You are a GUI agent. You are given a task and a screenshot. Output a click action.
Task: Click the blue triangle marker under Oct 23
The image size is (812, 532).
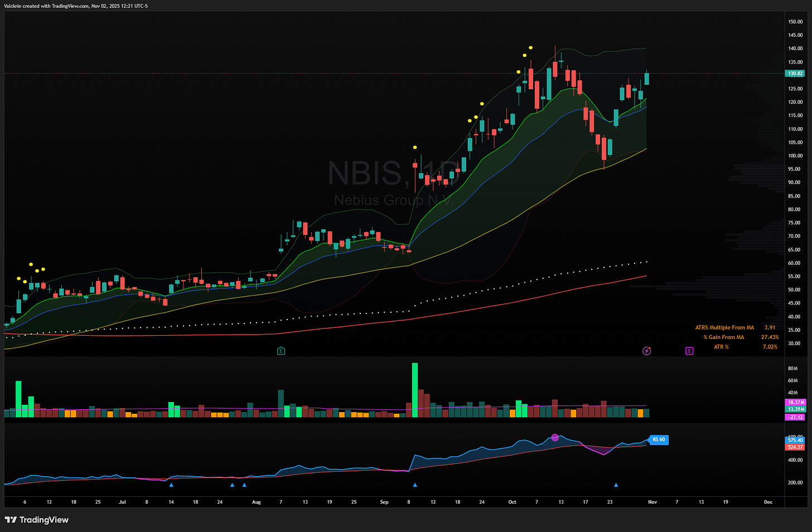point(616,485)
